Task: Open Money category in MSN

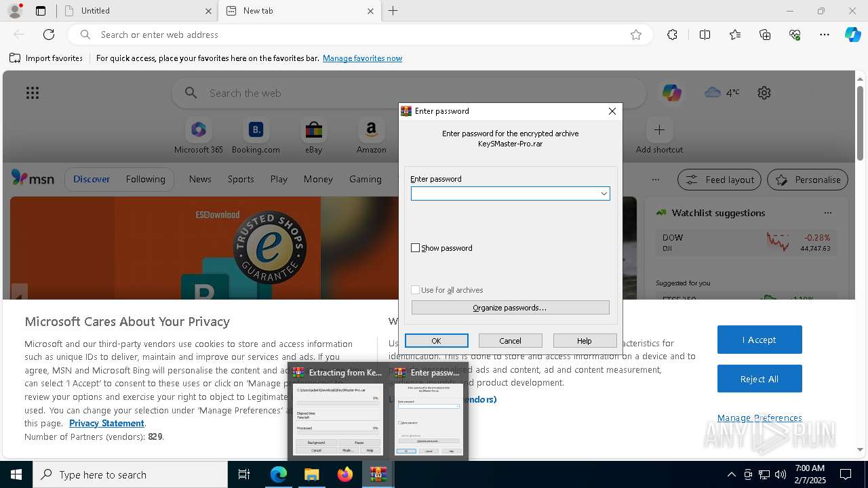Action: [318, 179]
